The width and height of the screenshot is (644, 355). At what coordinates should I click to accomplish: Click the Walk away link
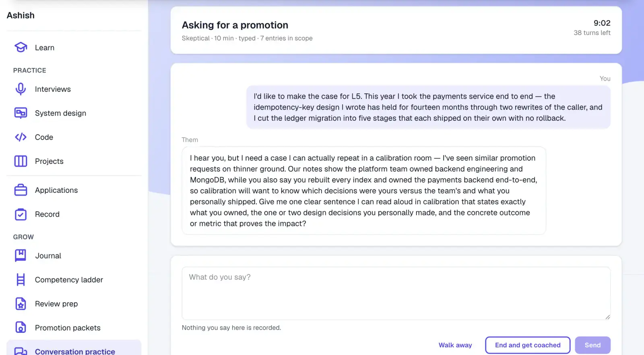pos(455,345)
